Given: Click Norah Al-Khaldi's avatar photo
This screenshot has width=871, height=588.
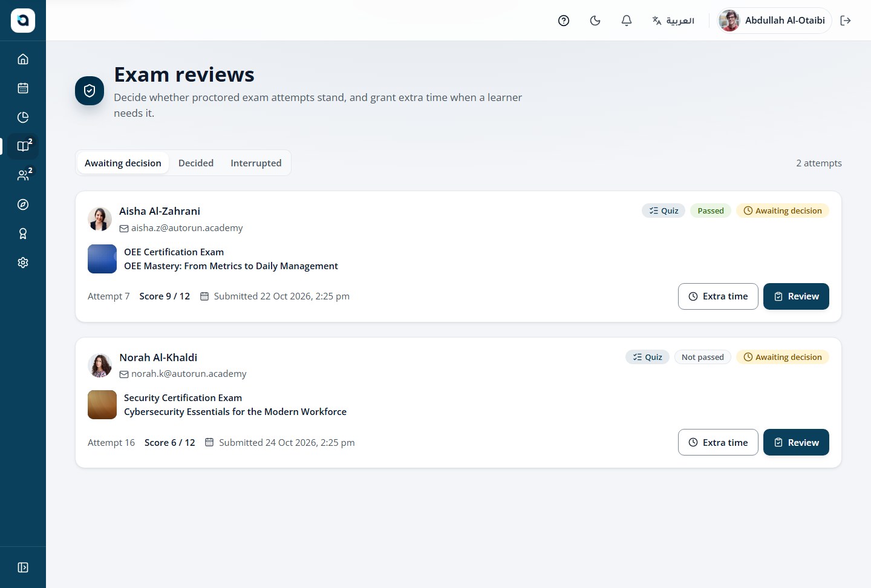Looking at the screenshot, I should [100, 365].
